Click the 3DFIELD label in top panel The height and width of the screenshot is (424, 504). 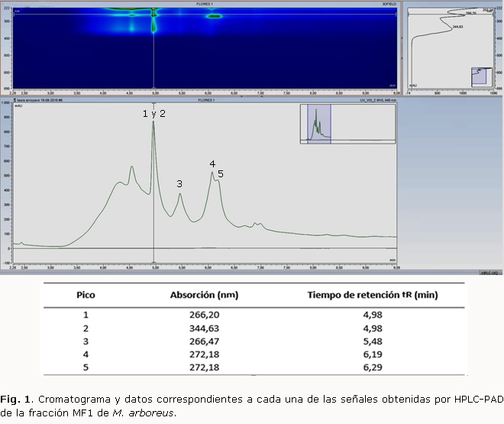pos(389,4)
